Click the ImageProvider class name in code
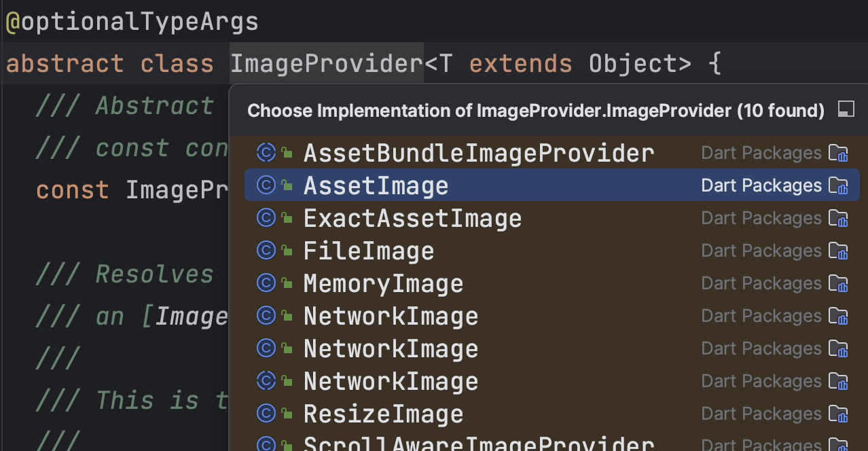 coord(327,64)
